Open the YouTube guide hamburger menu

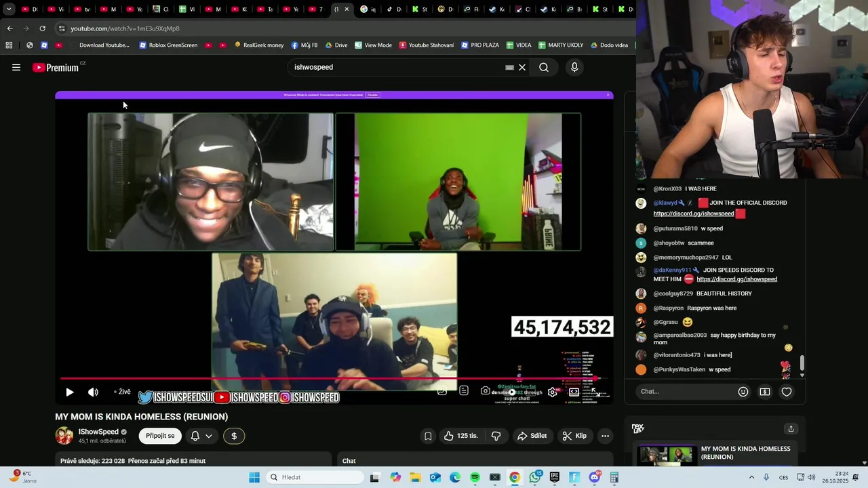click(16, 67)
